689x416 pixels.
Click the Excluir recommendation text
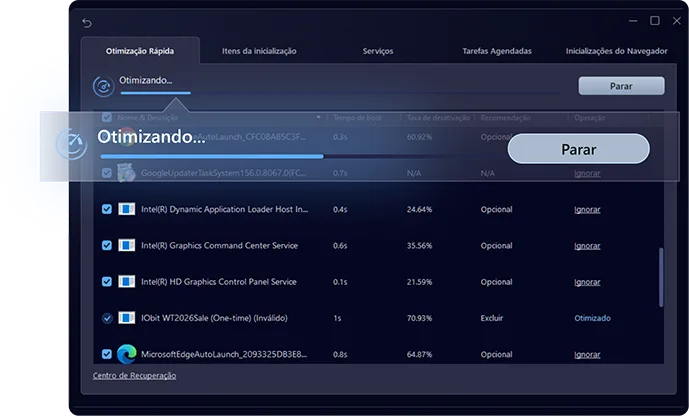pyautogui.click(x=492, y=318)
